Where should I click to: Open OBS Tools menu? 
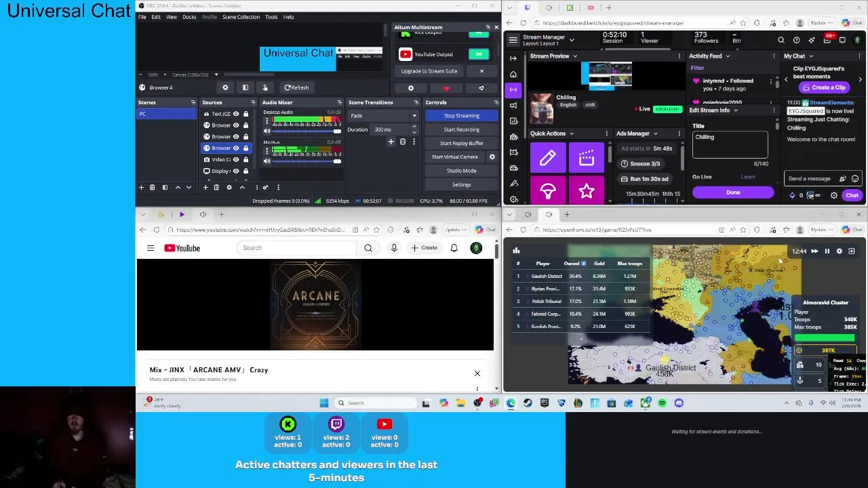(x=271, y=17)
